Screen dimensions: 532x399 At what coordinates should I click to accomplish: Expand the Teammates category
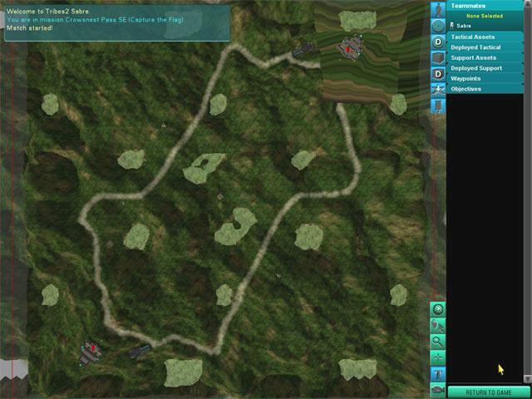pos(485,6)
